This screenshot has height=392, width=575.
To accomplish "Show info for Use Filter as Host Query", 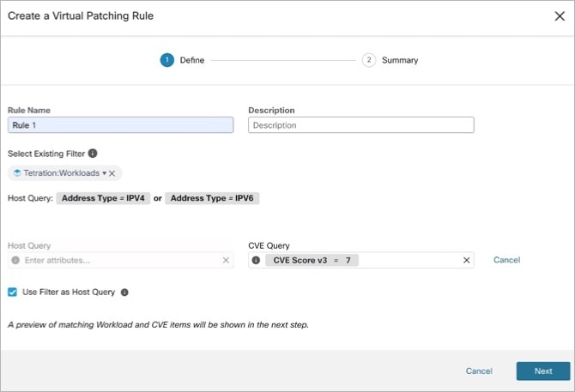I will point(124,292).
